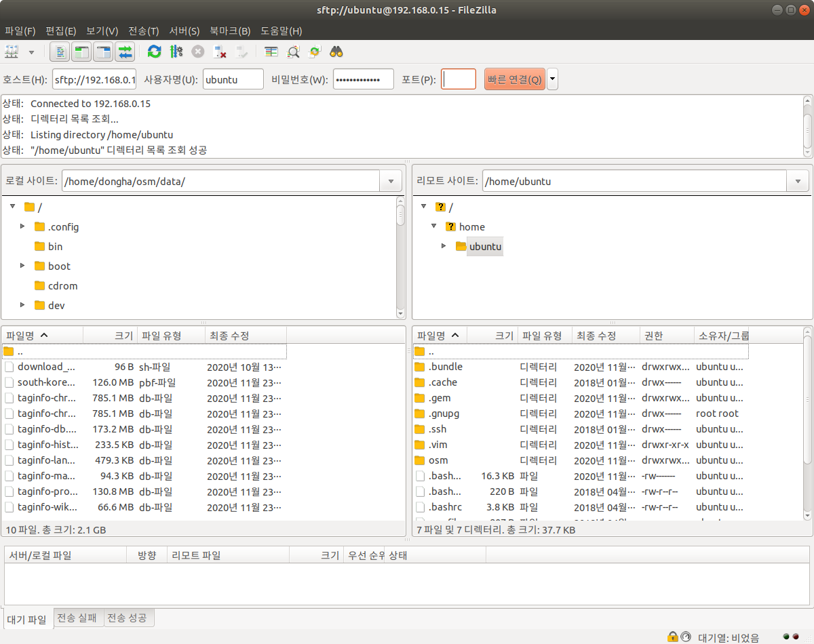The image size is (814, 644).
Task: Expand the boot folder in local tree
Action: pos(22,266)
